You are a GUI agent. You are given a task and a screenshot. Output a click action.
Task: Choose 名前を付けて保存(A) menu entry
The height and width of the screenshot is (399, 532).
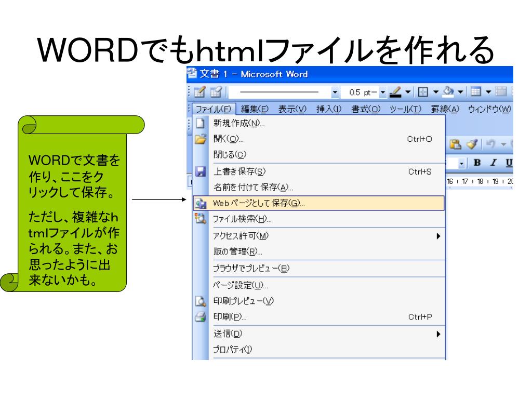pyautogui.click(x=318, y=187)
